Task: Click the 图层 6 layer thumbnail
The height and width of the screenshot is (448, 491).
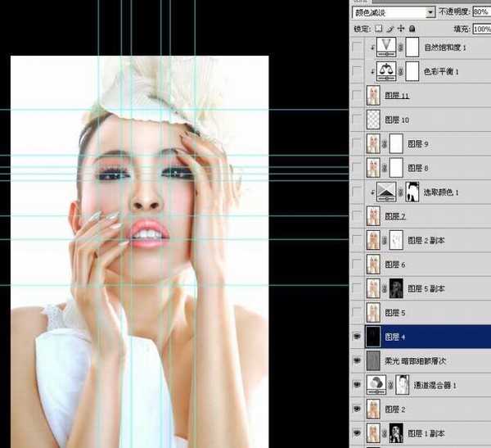Action: (x=374, y=265)
